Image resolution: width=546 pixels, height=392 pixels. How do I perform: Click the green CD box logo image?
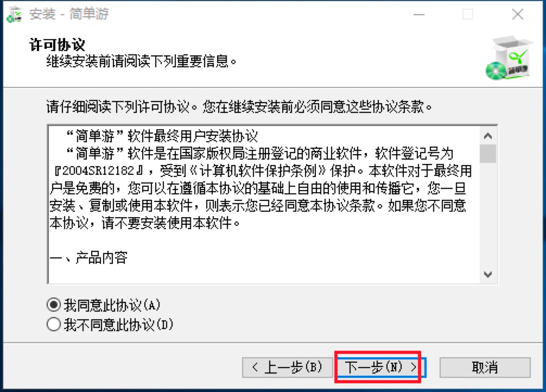tap(509, 58)
